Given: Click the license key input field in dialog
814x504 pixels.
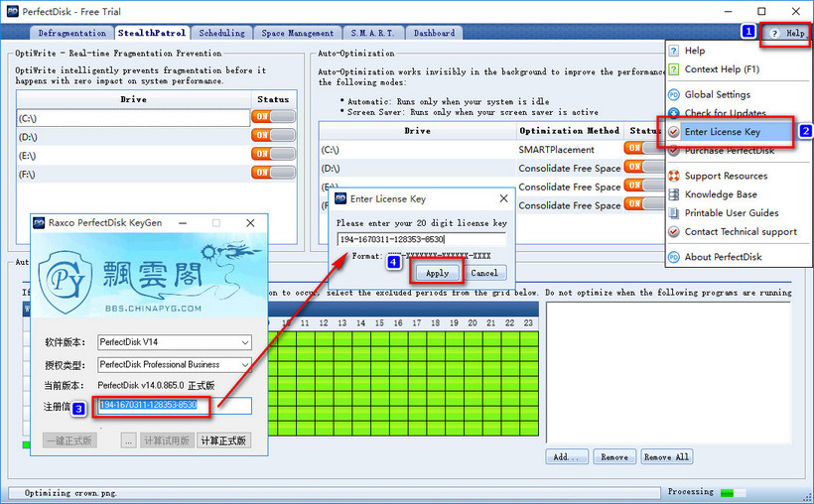Looking at the screenshot, I should (x=421, y=239).
